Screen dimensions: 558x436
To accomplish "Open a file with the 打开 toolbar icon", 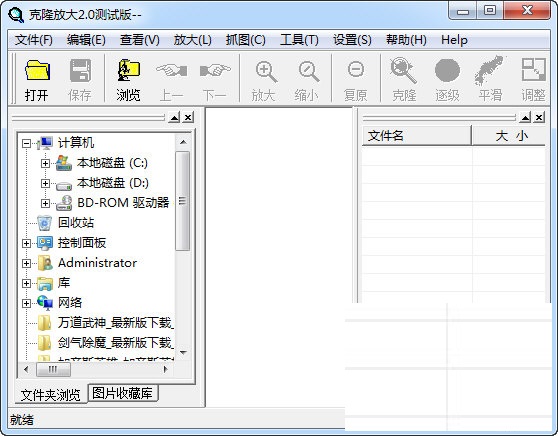I will (x=37, y=70).
